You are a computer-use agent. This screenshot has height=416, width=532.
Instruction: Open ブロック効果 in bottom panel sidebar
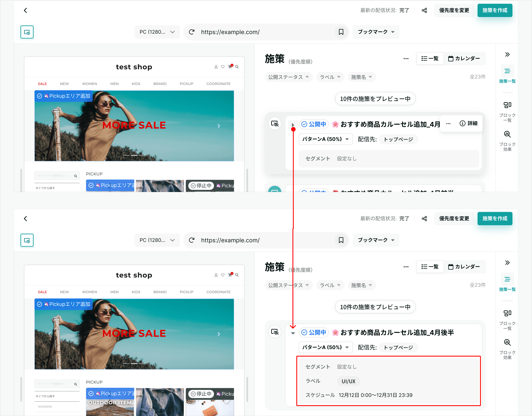[507, 349]
